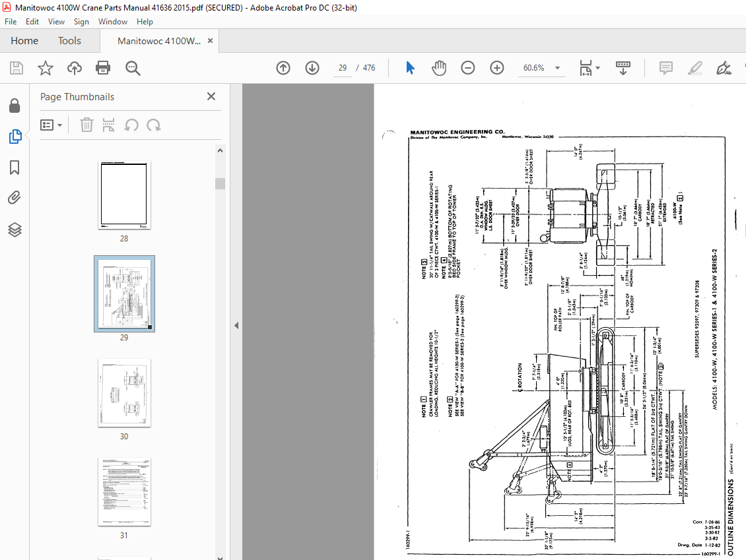The image size is (746, 560).
Task: Select the Manitowoc 4100W document tab
Action: (x=159, y=41)
